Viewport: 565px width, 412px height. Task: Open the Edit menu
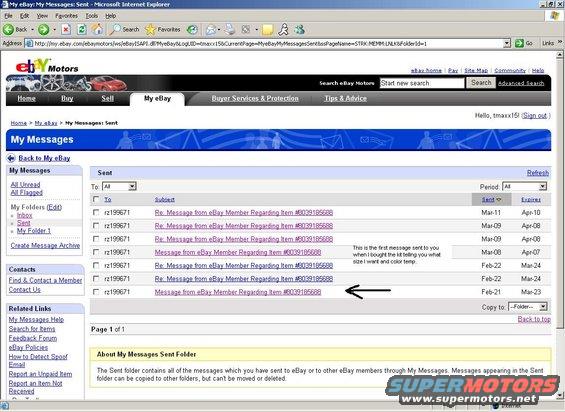click(25, 16)
